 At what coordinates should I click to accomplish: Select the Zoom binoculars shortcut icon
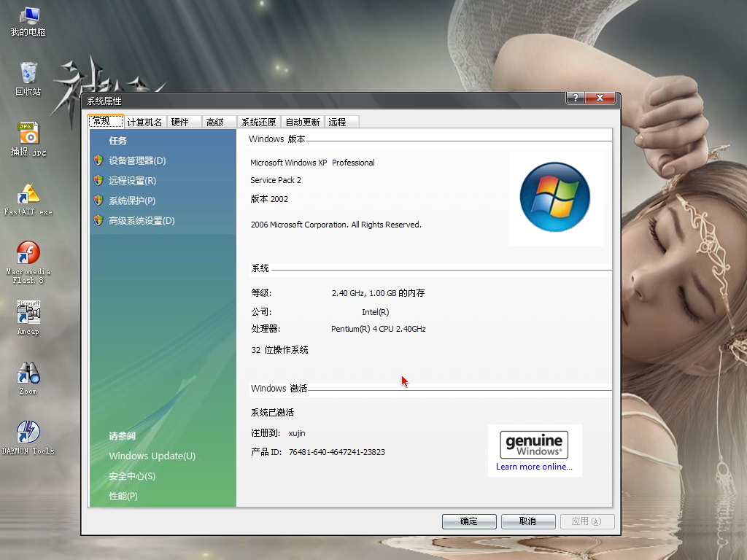tap(28, 378)
